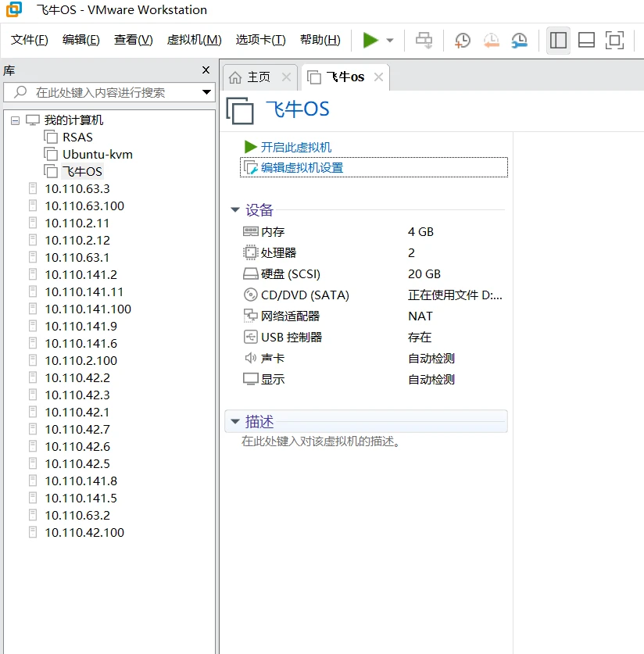Select the 10.110.141.5 server entry
This screenshot has width=644, height=654.
(x=81, y=498)
